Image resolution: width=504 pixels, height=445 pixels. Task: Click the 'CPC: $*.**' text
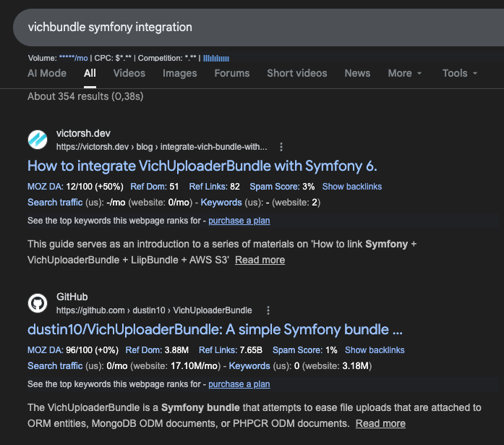113,58
